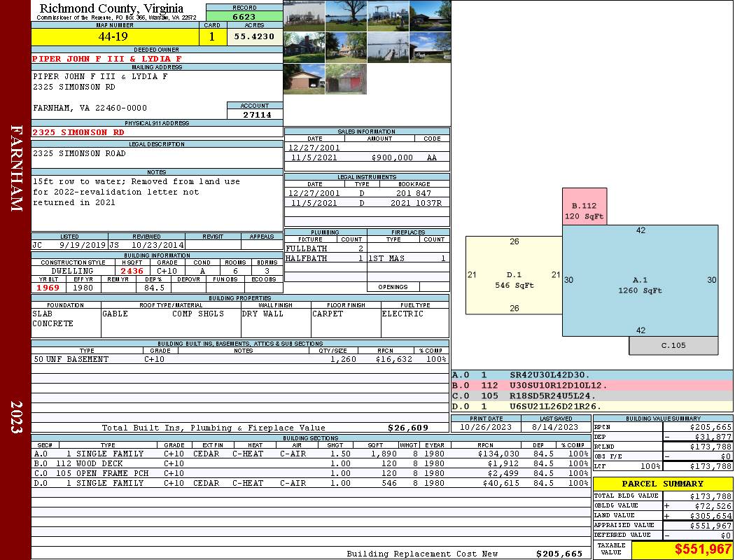Select the 11/5/2021 $900,000 sales row

tap(367, 157)
